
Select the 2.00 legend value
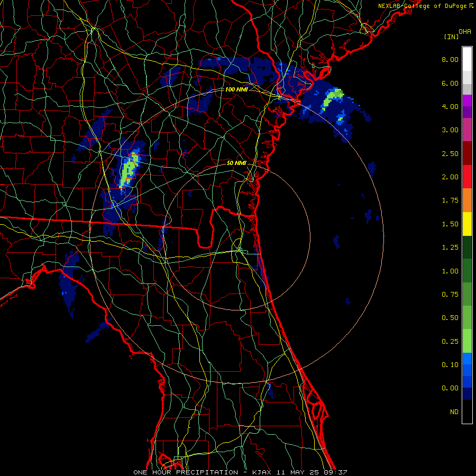(450, 177)
